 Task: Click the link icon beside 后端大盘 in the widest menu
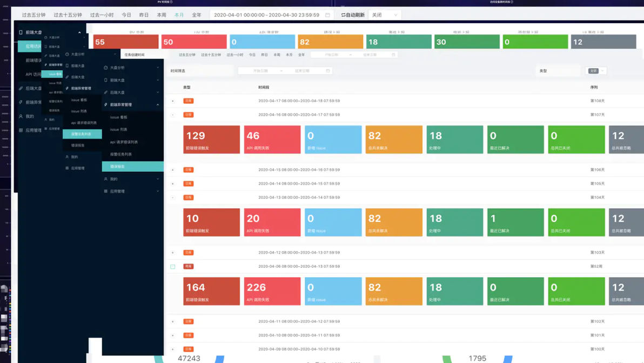105,93
